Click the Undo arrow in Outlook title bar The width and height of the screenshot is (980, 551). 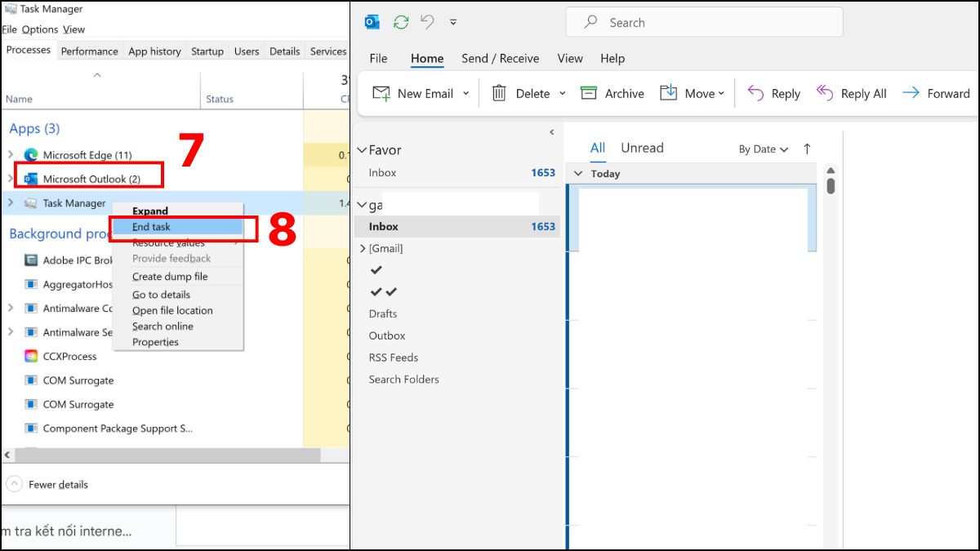pos(427,22)
